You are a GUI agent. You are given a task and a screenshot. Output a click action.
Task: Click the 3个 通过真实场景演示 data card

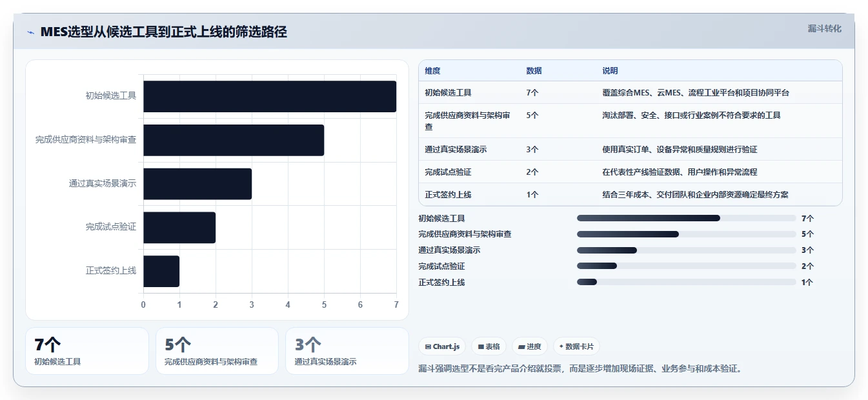tap(347, 351)
